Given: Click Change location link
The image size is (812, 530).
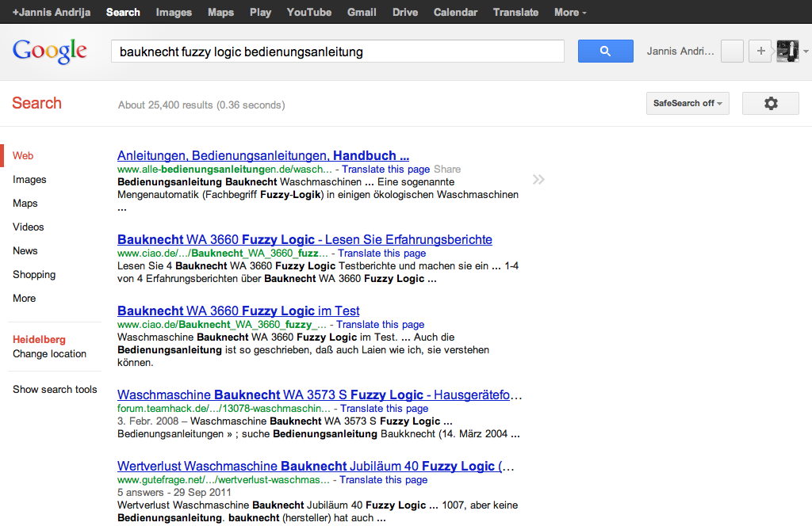Looking at the screenshot, I should [50, 353].
